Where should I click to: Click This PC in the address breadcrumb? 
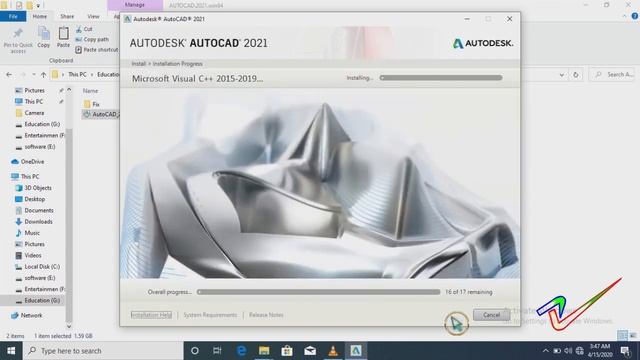77,75
